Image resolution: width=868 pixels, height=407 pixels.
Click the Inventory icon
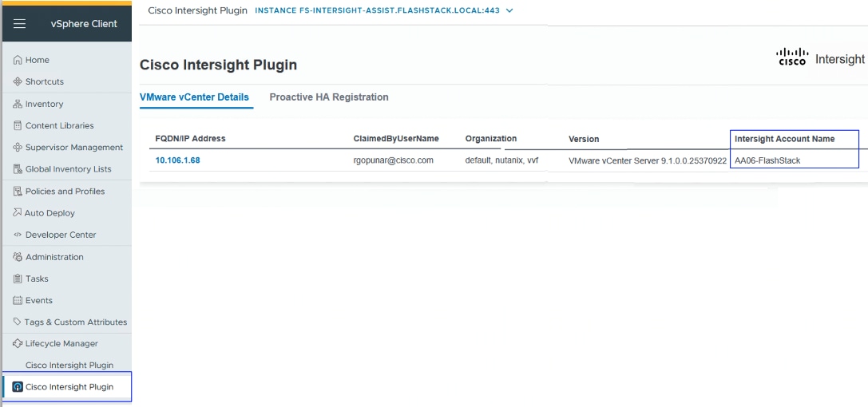click(x=18, y=104)
